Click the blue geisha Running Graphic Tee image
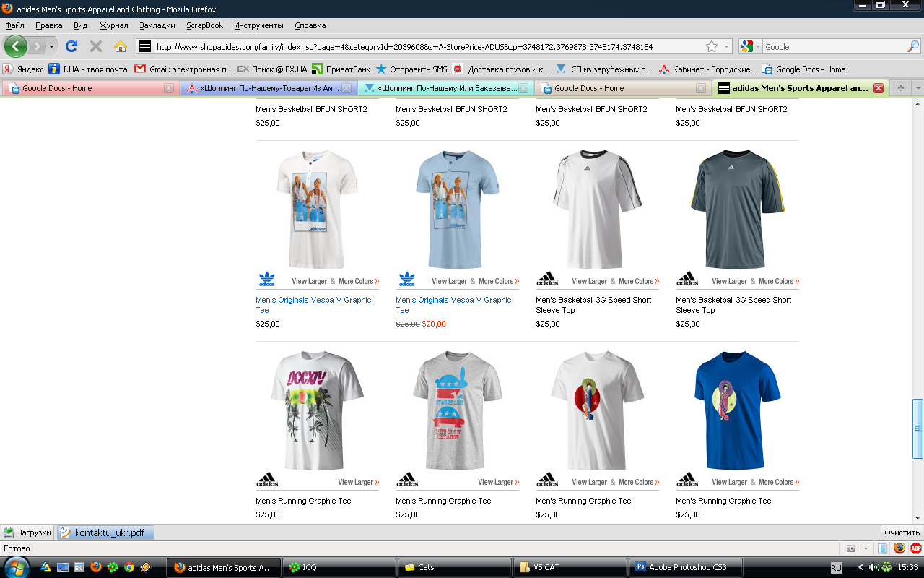The width and height of the screenshot is (924, 578). coord(737,410)
